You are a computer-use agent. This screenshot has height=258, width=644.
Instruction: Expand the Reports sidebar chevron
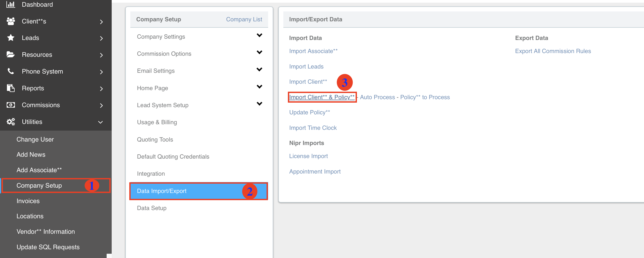pyautogui.click(x=101, y=89)
